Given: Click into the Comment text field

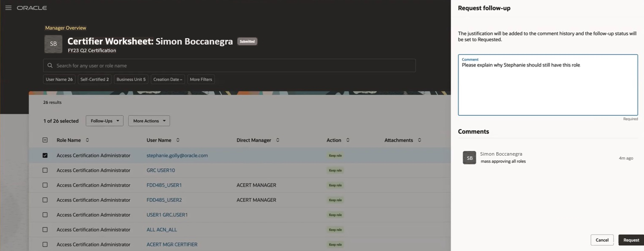Looking at the screenshot, I should [x=547, y=85].
